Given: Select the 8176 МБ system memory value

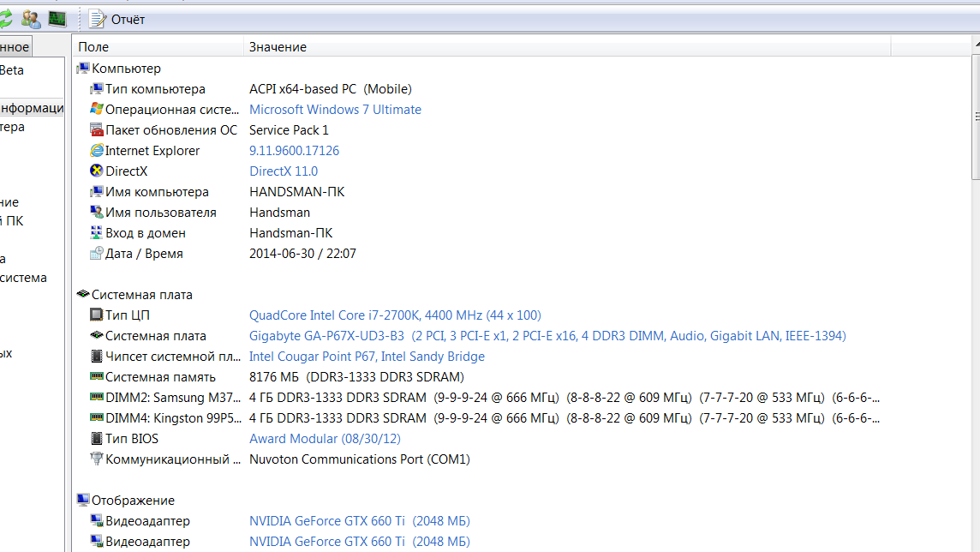Looking at the screenshot, I should tap(357, 377).
